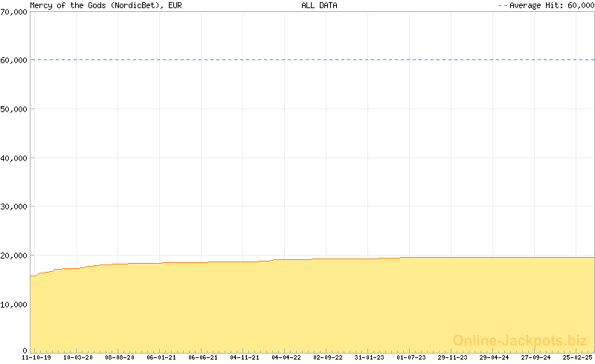Click inside the yellow jackpot area fill

(297, 305)
